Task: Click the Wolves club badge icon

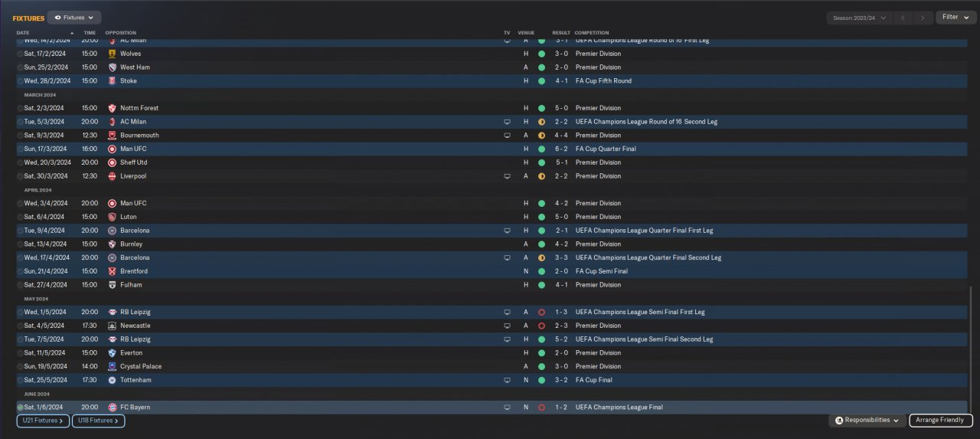Action: tap(113, 54)
